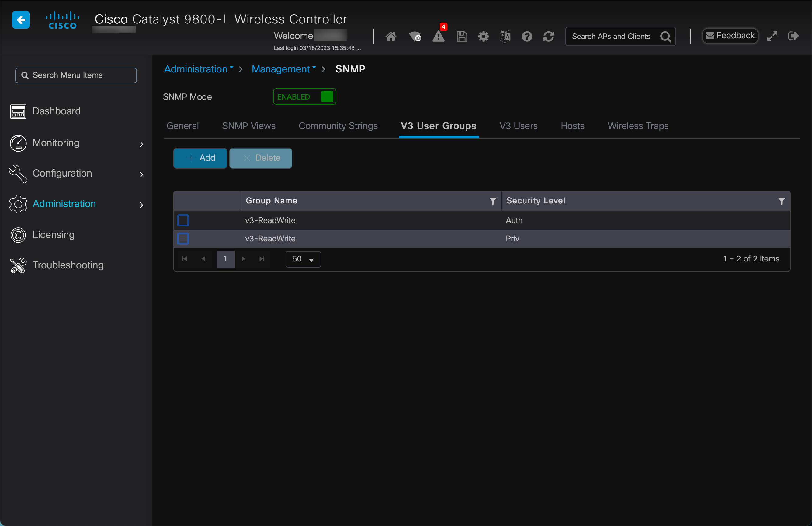812x526 pixels.
Task: Click the Dashboard sidebar icon
Action: coord(18,111)
